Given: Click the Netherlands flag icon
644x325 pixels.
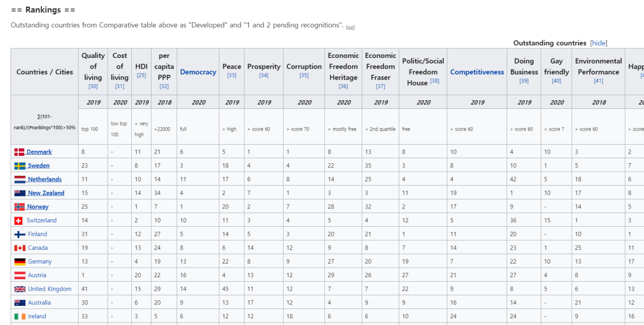Looking at the screenshot, I should coord(20,179).
